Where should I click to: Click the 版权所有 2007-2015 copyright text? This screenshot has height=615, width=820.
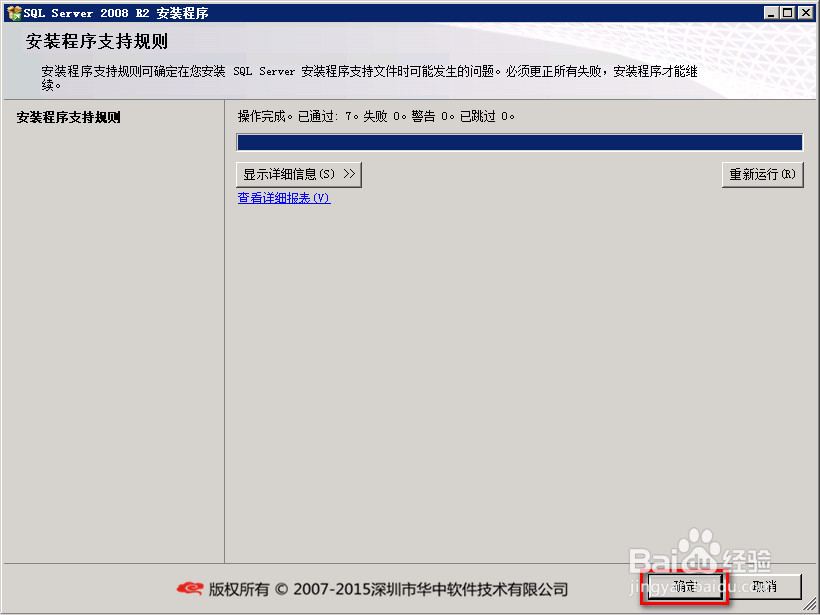point(388,589)
